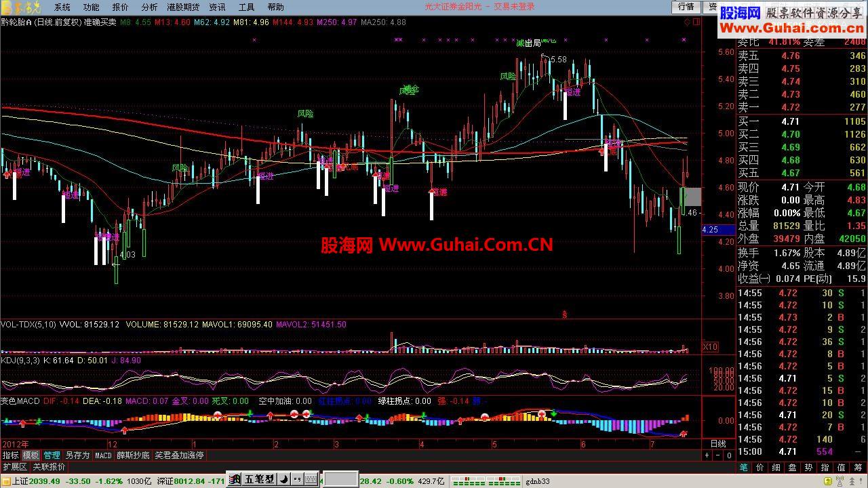Open the 功能 menu
The height and width of the screenshot is (488, 868).
(x=92, y=7)
